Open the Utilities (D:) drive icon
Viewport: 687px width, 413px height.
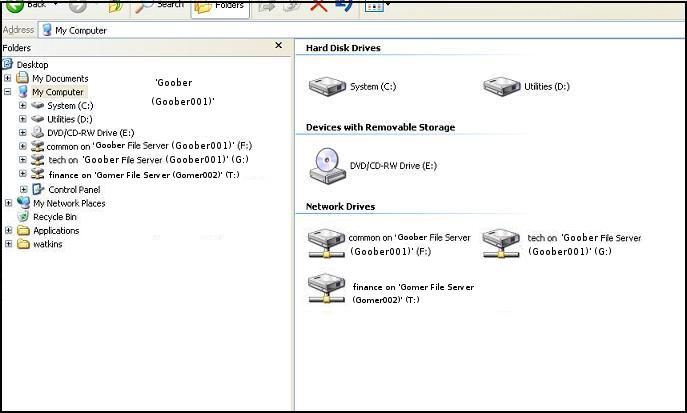click(501, 86)
